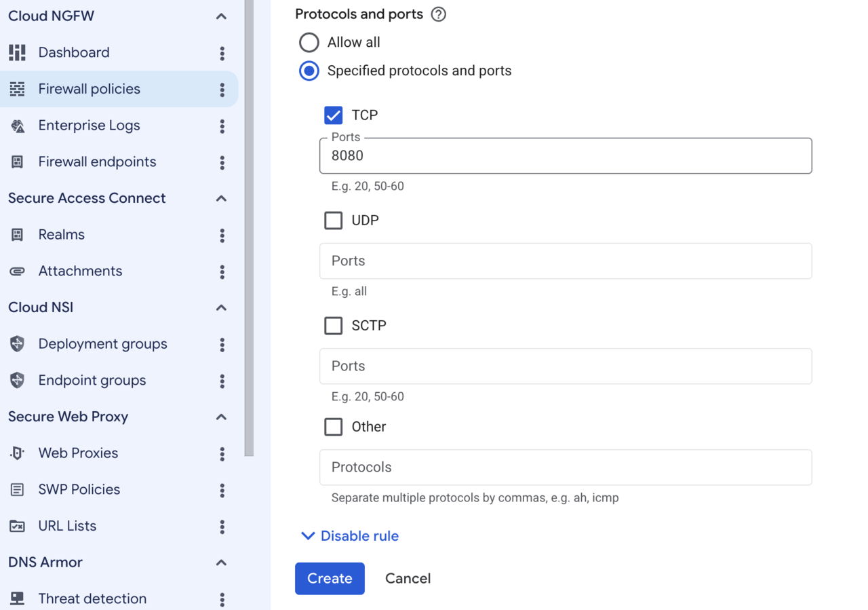Click the Attachments link icon
868x610 pixels.
pyautogui.click(x=17, y=271)
